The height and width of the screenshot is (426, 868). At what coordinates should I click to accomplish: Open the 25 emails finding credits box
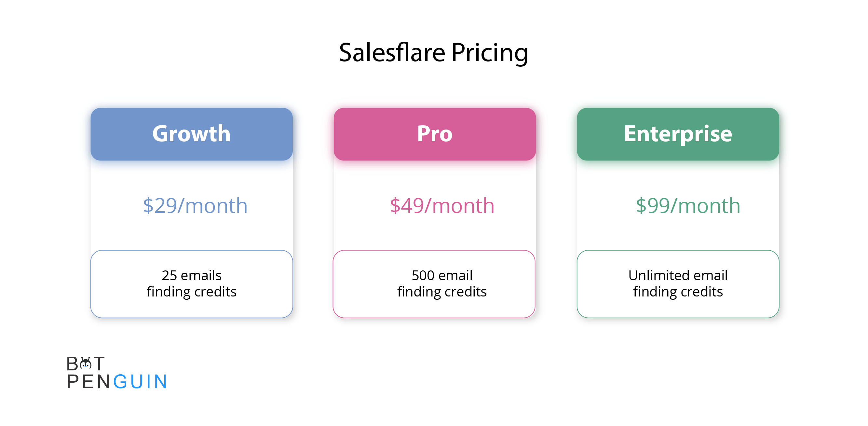[x=191, y=284]
